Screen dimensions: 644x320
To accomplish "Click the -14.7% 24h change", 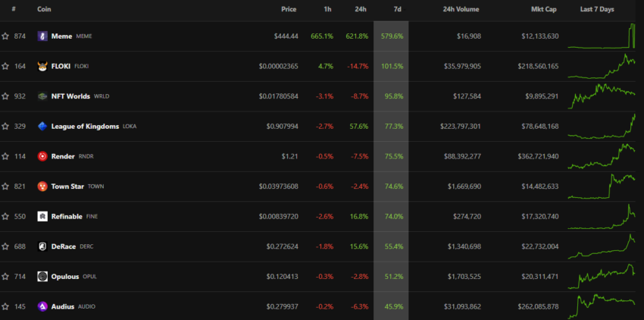I will tap(357, 66).
